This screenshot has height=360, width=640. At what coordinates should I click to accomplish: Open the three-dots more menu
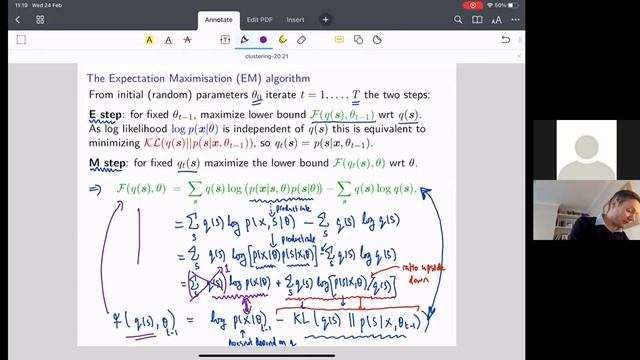(x=516, y=20)
